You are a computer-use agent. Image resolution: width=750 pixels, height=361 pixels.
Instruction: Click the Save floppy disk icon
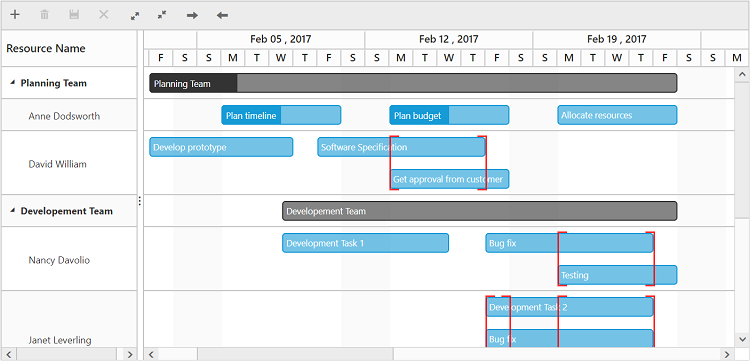[74, 15]
